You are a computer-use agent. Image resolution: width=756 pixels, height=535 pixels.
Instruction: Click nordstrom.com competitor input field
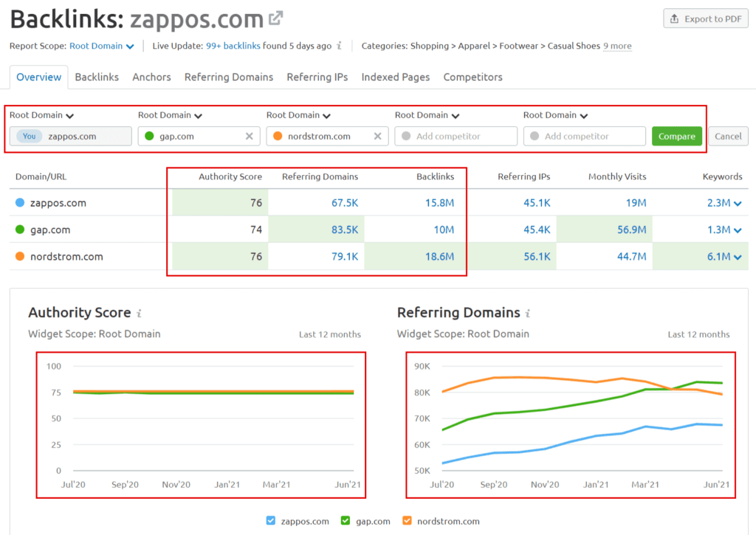click(327, 137)
